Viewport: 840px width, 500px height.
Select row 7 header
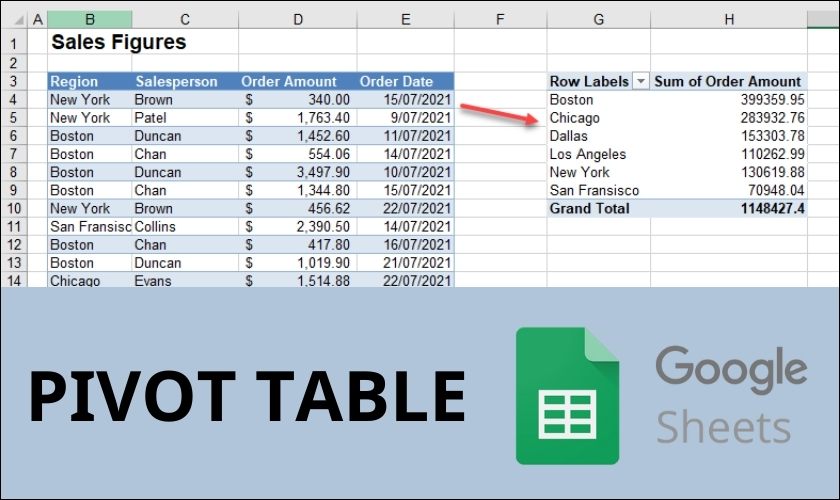click(14, 154)
